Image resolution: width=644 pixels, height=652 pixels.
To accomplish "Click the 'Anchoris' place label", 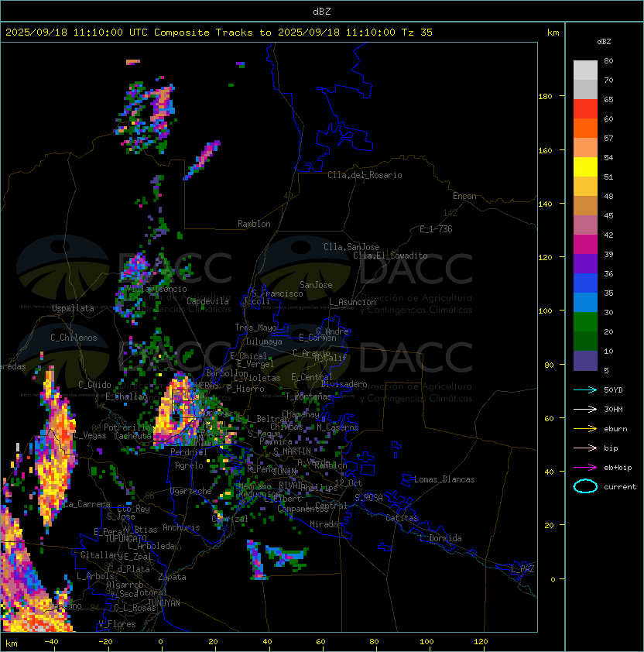I will tap(181, 527).
